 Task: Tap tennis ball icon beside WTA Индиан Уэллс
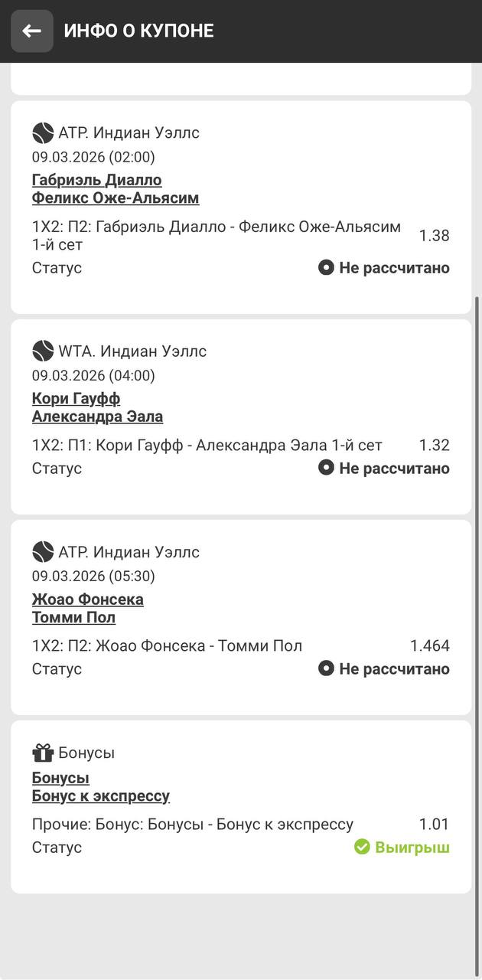(43, 351)
